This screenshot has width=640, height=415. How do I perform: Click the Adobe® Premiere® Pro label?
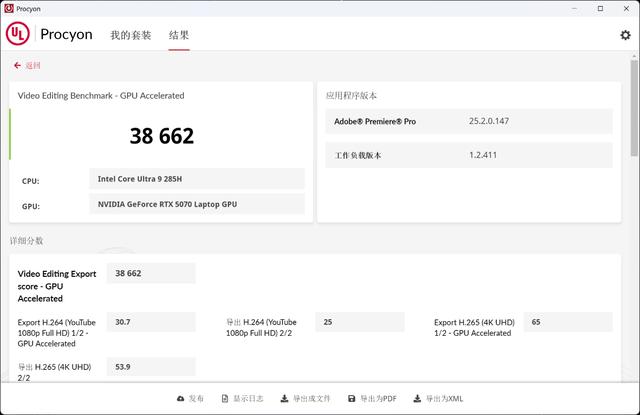375,121
